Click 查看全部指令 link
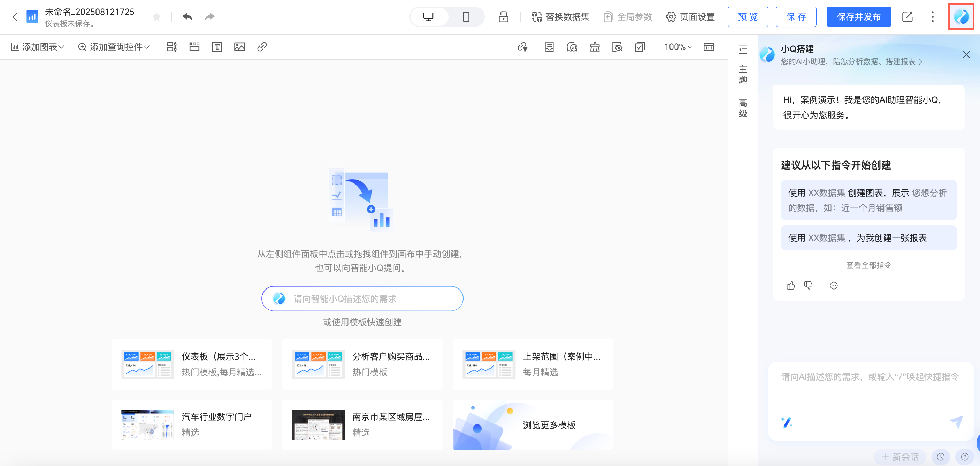The image size is (980, 466). [868, 265]
